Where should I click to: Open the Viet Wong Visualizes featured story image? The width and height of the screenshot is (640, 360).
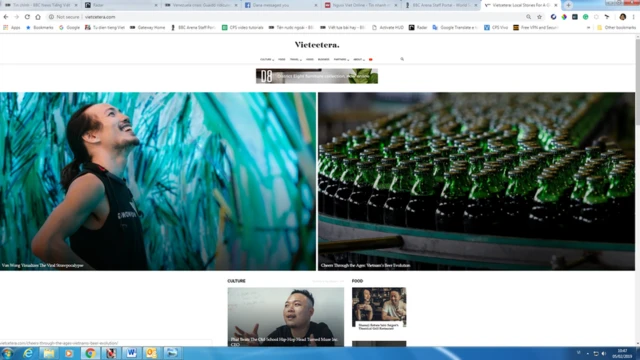tap(158, 181)
